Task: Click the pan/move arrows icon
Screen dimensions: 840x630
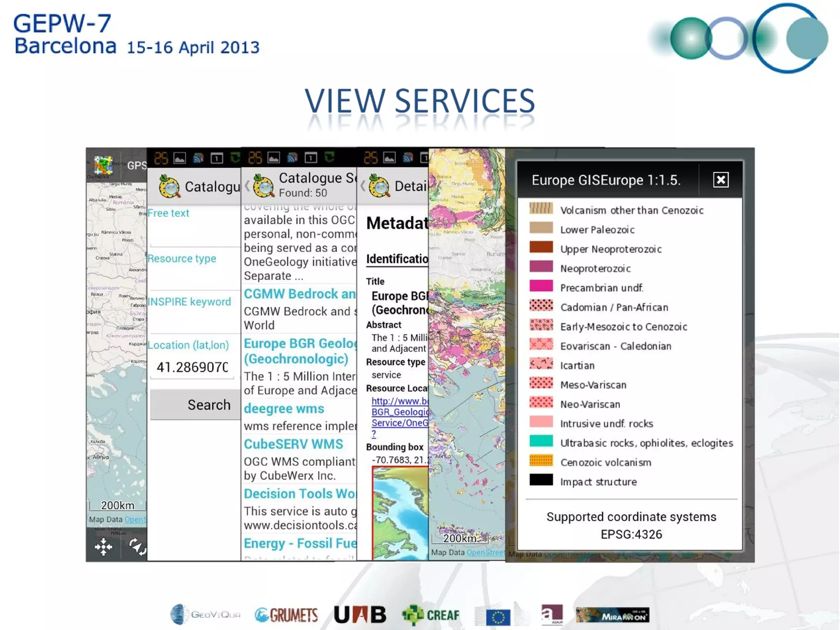Action: pyautogui.click(x=103, y=547)
